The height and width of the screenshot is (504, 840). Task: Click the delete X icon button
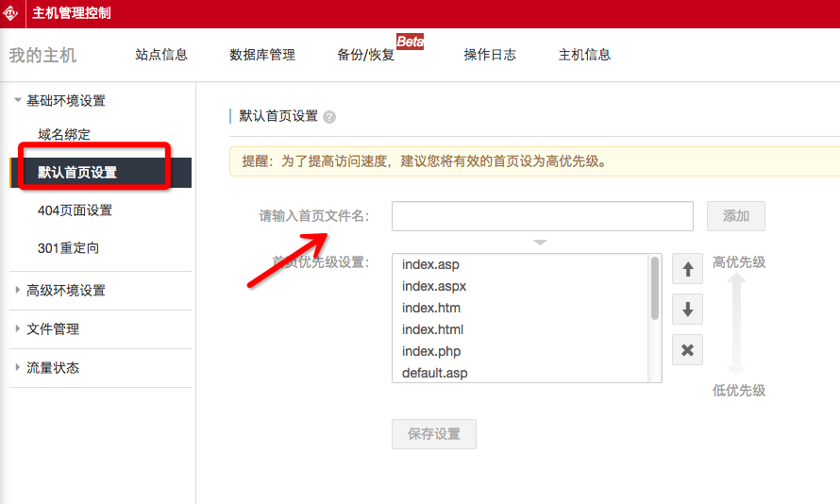coord(687,350)
